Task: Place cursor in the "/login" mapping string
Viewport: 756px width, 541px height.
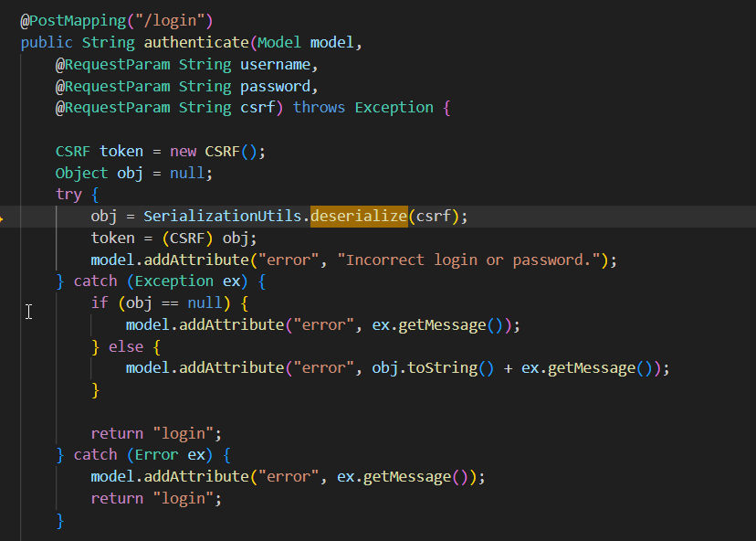Action: (179, 20)
